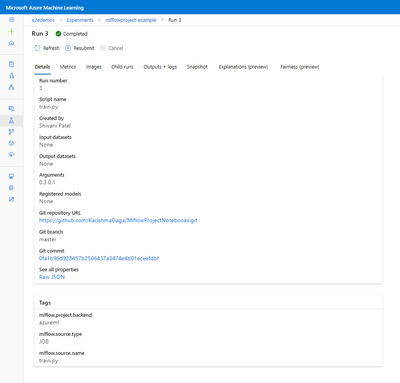The width and height of the screenshot is (400, 383).
Task: Switch to the Snapshot tab
Action: point(197,67)
